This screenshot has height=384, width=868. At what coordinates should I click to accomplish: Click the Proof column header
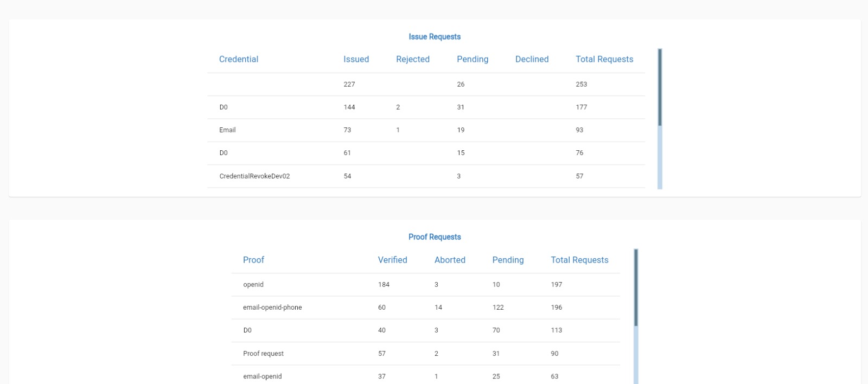pyautogui.click(x=253, y=260)
